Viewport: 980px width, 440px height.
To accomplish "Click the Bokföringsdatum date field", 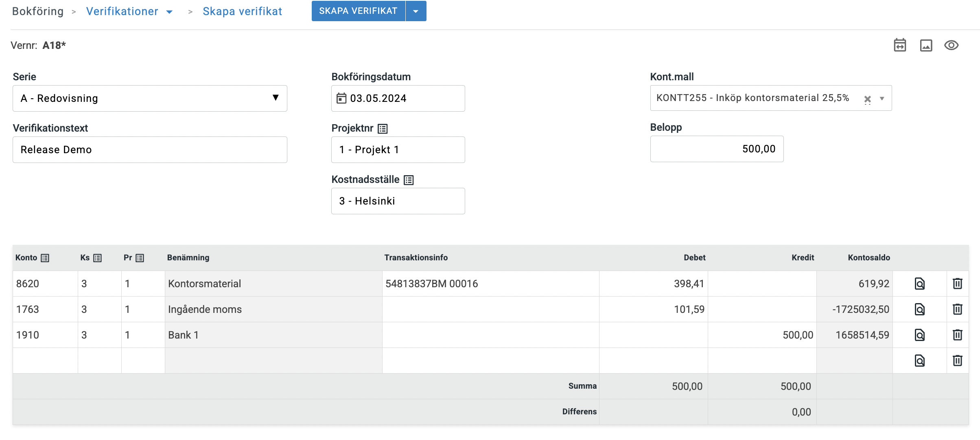I will tap(398, 98).
